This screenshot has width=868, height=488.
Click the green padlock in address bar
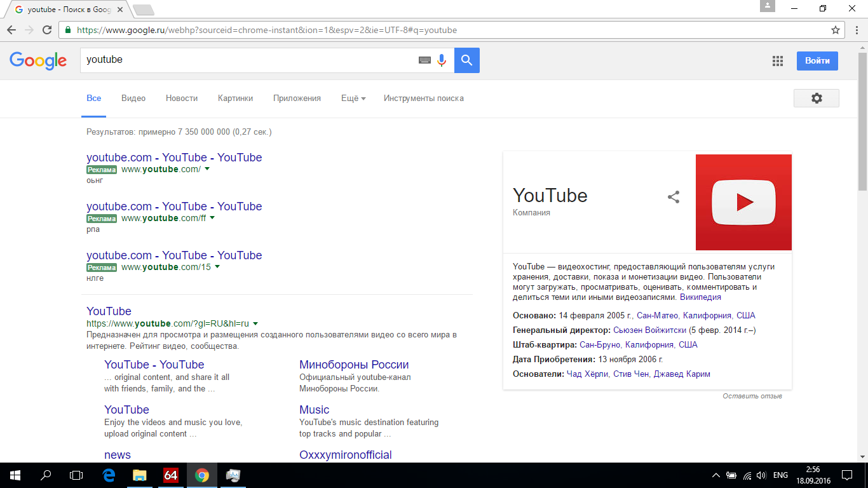point(68,30)
